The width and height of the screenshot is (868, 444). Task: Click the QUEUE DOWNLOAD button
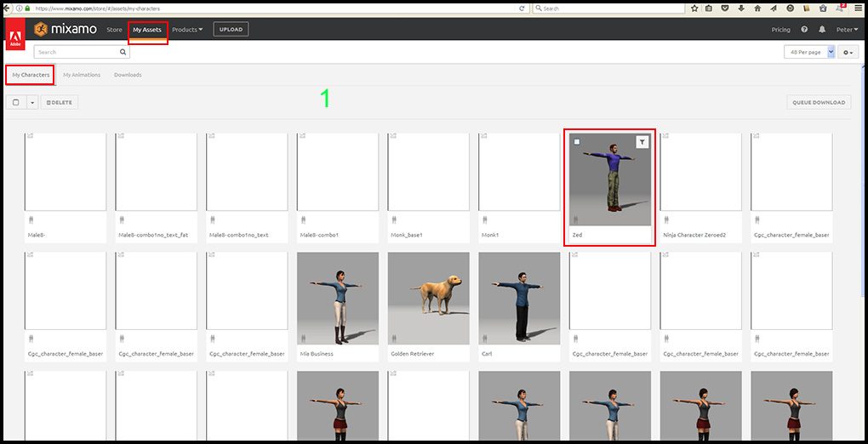(x=819, y=102)
